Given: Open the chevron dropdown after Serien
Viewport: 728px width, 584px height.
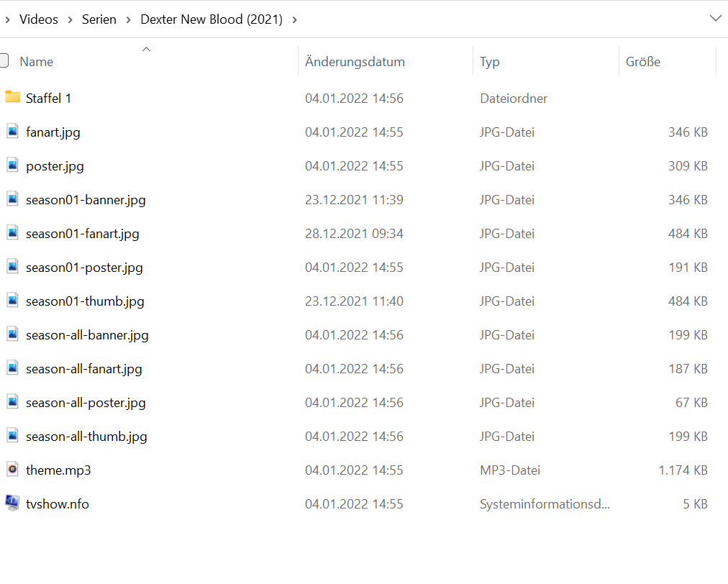Looking at the screenshot, I should [129, 20].
